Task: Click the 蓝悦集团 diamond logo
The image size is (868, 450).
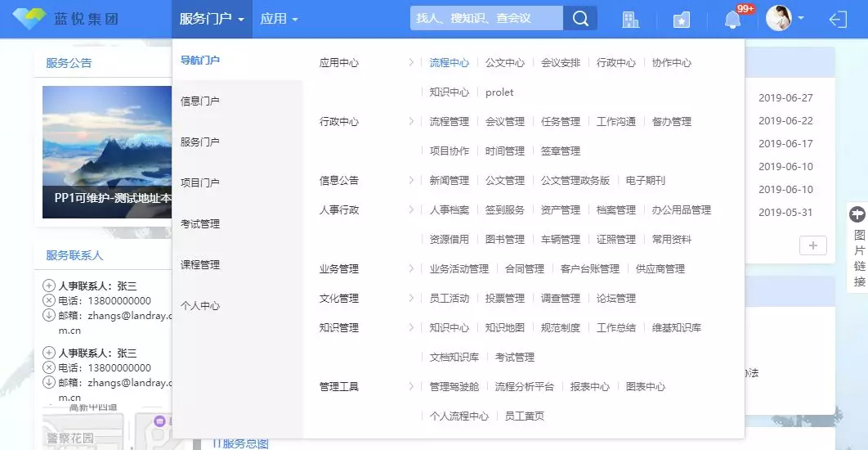Action: click(29, 19)
